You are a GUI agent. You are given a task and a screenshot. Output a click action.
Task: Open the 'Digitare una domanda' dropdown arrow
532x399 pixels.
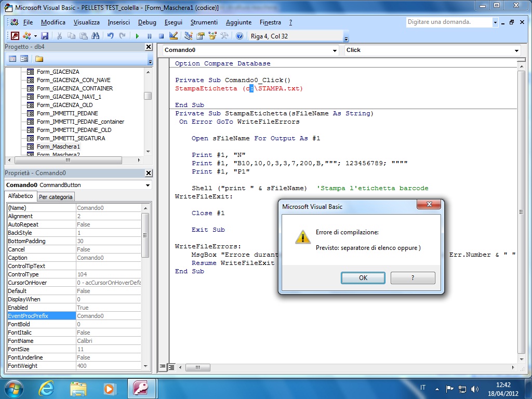pos(495,22)
